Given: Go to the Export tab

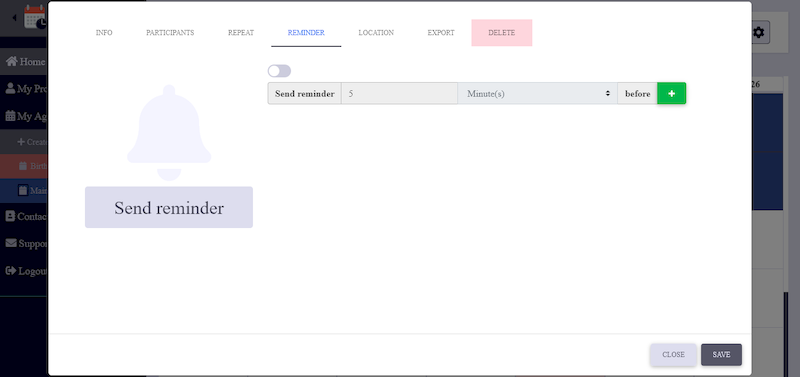Looking at the screenshot, I should [x=441, y=33].
